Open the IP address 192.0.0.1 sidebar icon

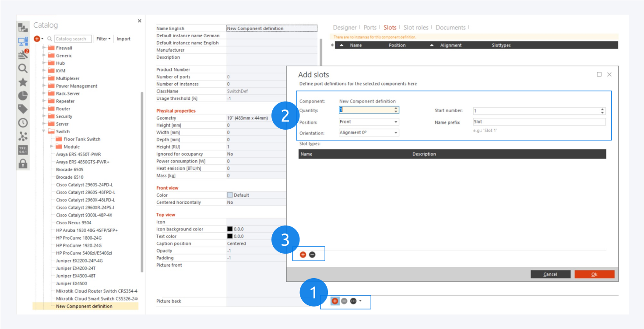click(x=23, y=150)
